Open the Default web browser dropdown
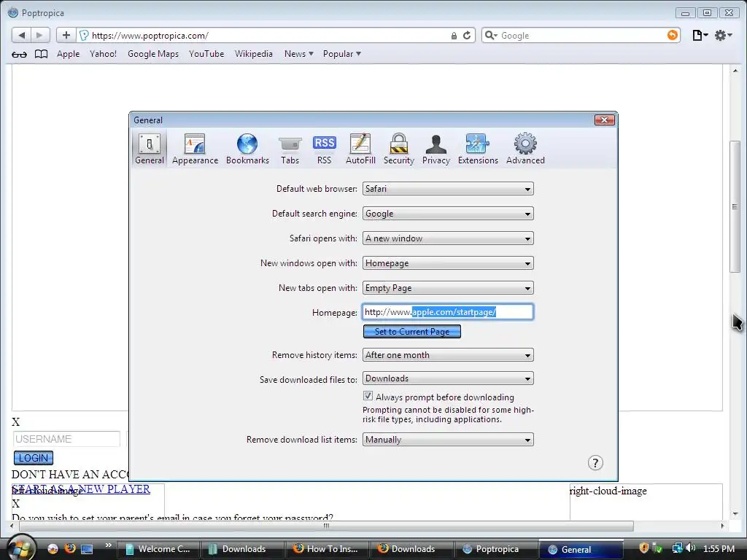 coord(448,189)
